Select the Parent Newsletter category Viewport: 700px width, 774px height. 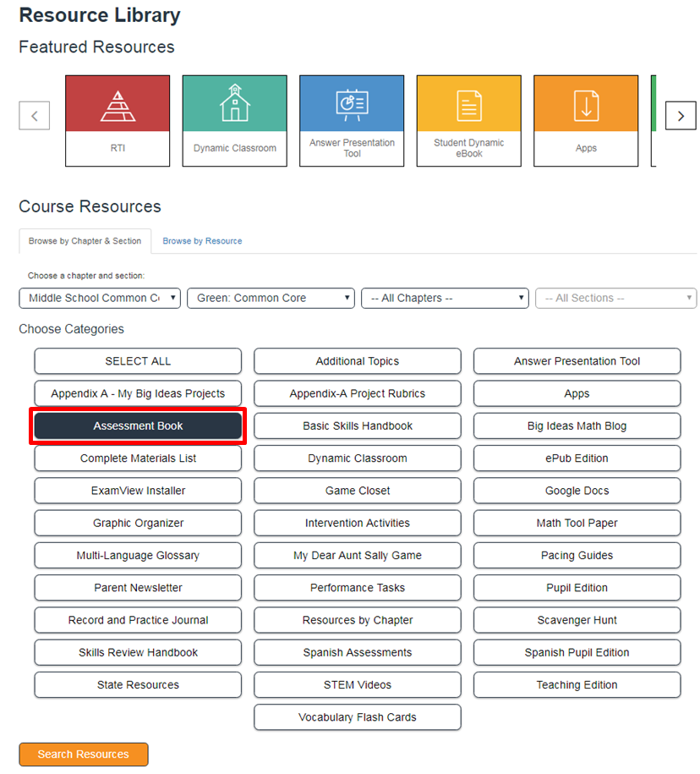pyautogui.click(x=138, y=587)
